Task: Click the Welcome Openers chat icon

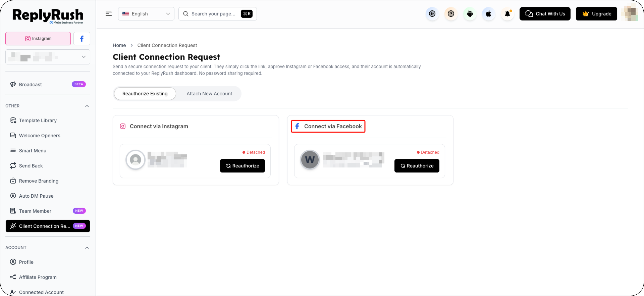Action: (13, 135)
